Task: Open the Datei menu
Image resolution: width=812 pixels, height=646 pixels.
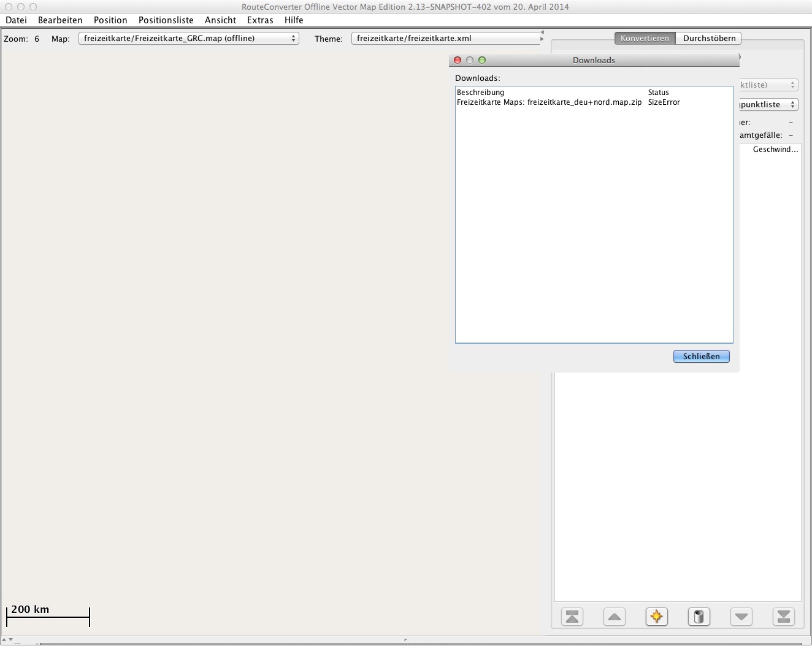Action: point(16,20)
